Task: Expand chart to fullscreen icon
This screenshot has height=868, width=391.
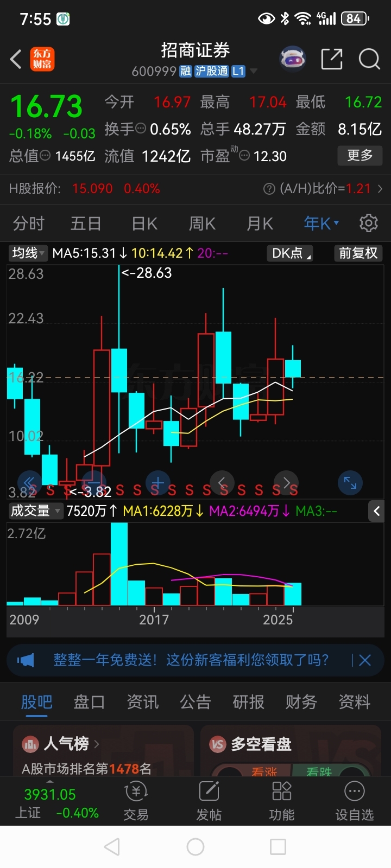Action: [350, 482]
